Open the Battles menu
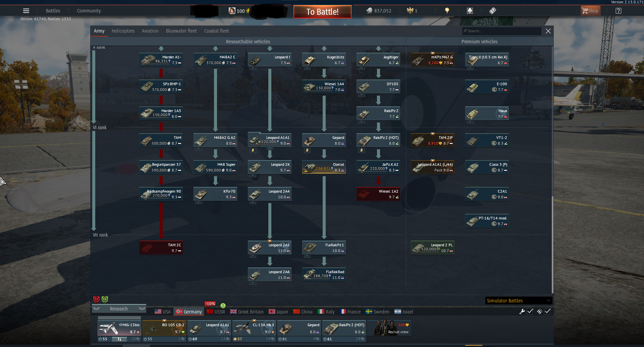This screenshot has width=644, height=347. [53, 11]
